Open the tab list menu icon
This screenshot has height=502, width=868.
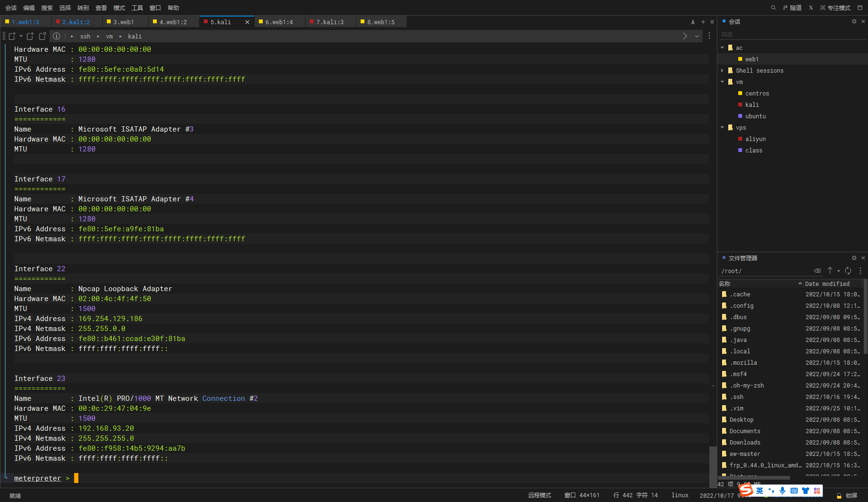click(712, 22)
